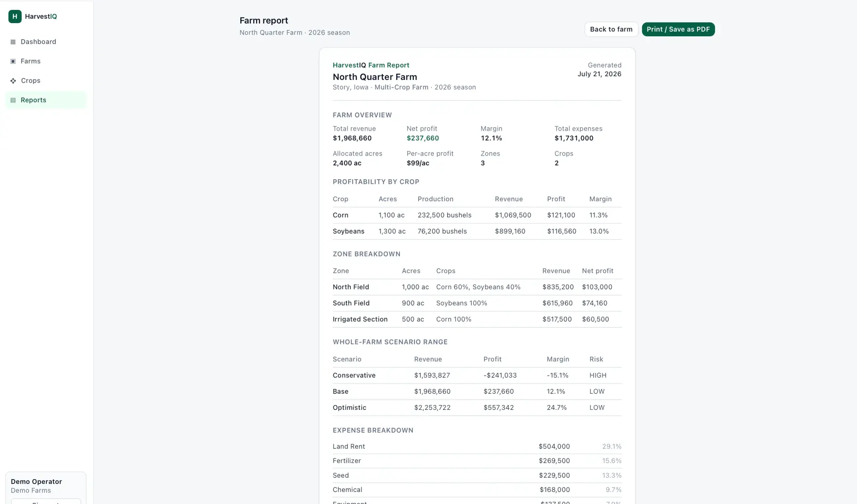This screenshot has width=857, height=504.
Task: Click South Field revenue $615,960
Action: (557, 303)
